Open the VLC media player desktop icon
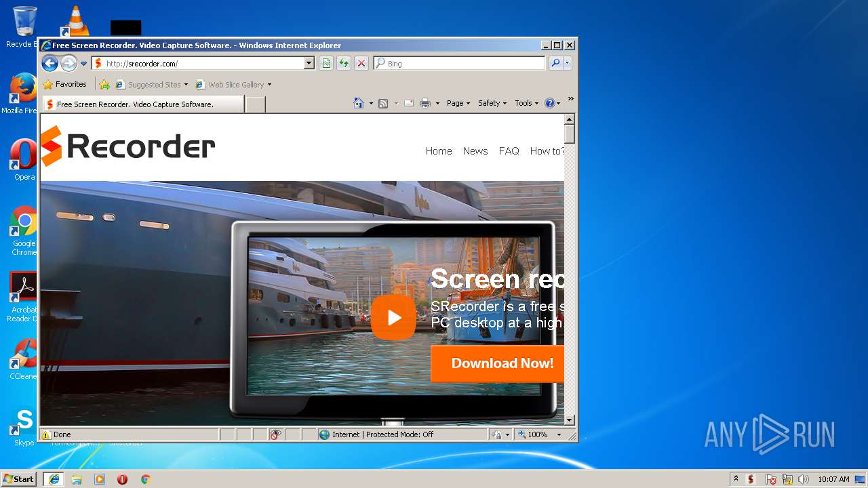This screenshot has width=868, height=488. (75, 20)
